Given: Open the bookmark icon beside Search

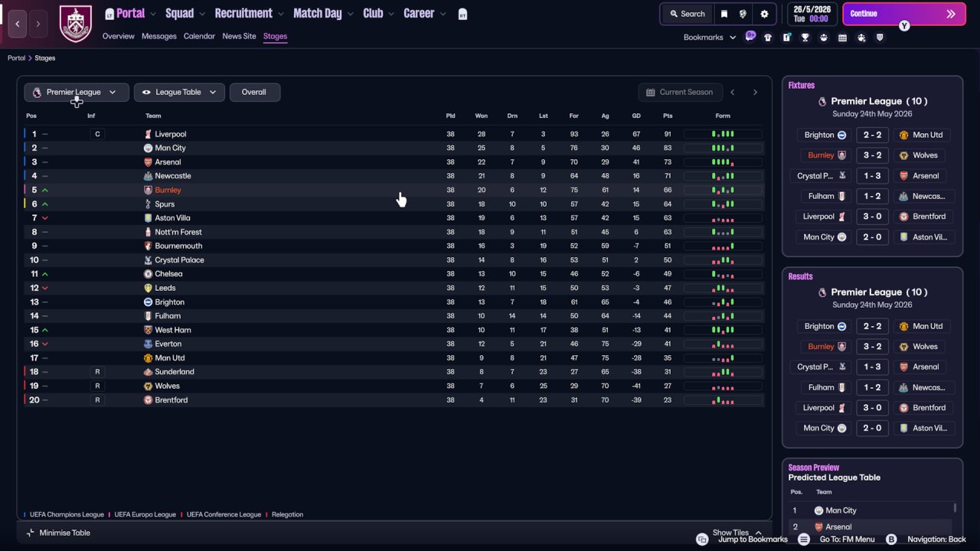Looking at the screenshot, I should click(x=724, y=14).
